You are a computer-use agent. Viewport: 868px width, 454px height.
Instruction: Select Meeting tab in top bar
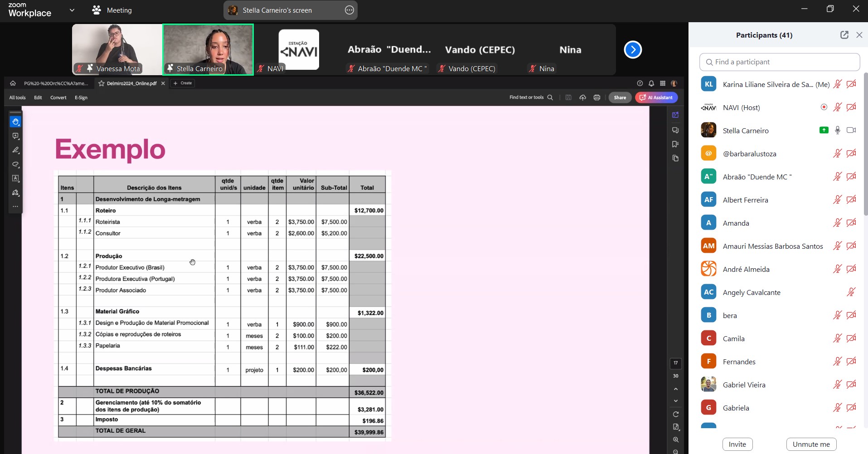[x=119, y=10]
